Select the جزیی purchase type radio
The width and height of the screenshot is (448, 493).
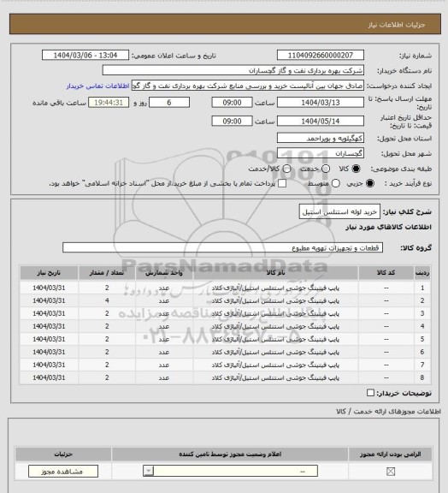click(370, 183)
